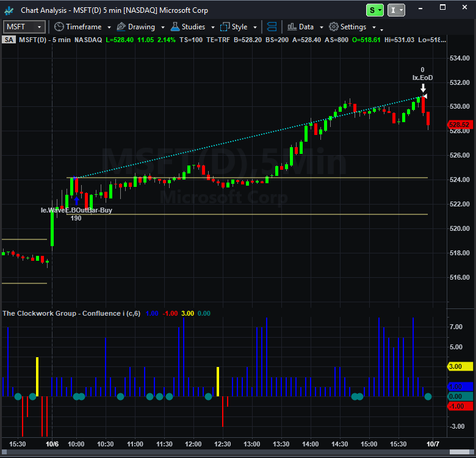Open the Style menu
476x458 pixels.
click(x=239, y=27)
